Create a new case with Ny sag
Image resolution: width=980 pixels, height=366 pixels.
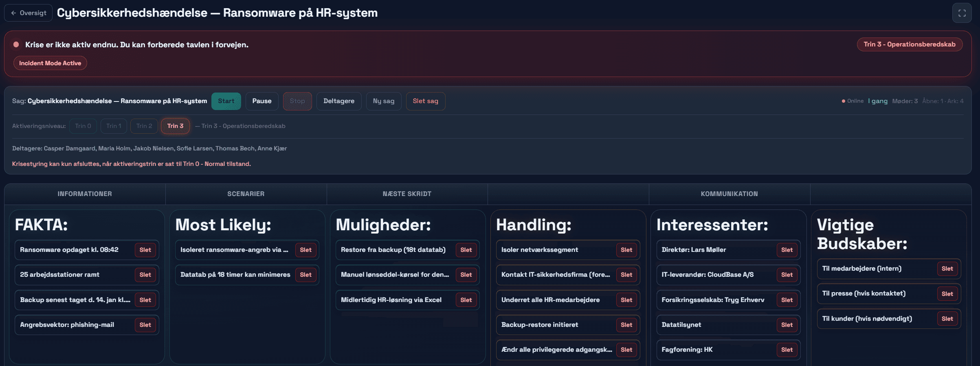pyautogui.click(x=383, y=101)
